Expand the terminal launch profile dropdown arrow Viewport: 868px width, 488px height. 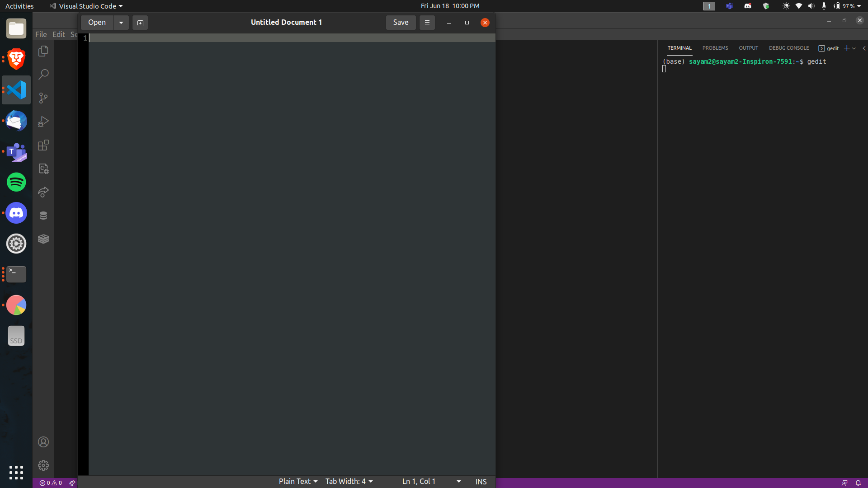(855, 48)
